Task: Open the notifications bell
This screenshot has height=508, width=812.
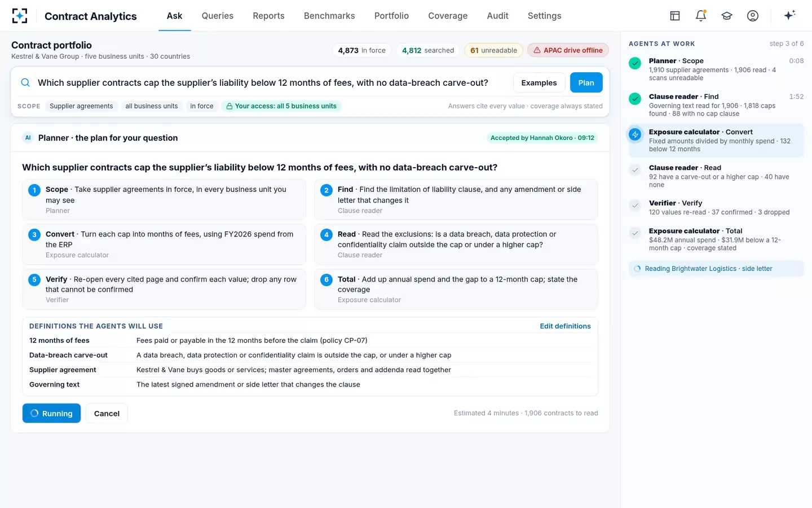Action: [x=701, y=16]
